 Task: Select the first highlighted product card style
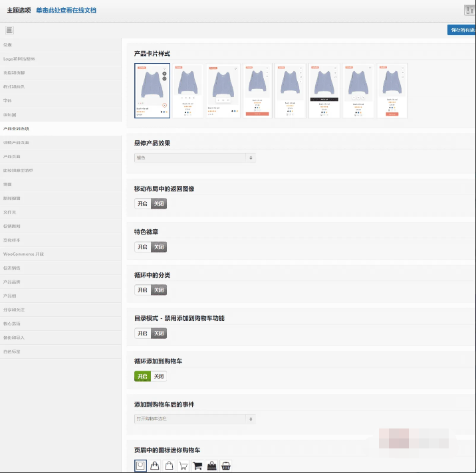click(152, 90)
